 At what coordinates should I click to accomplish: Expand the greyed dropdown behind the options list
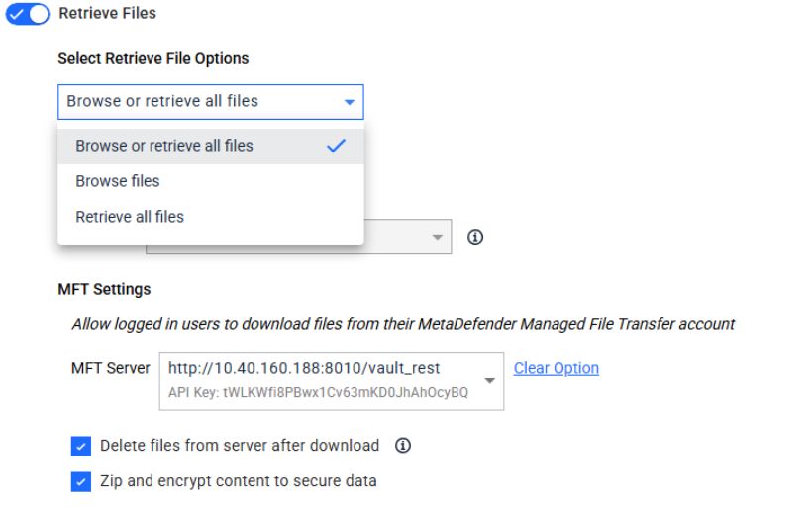click(x=437, y=237)
